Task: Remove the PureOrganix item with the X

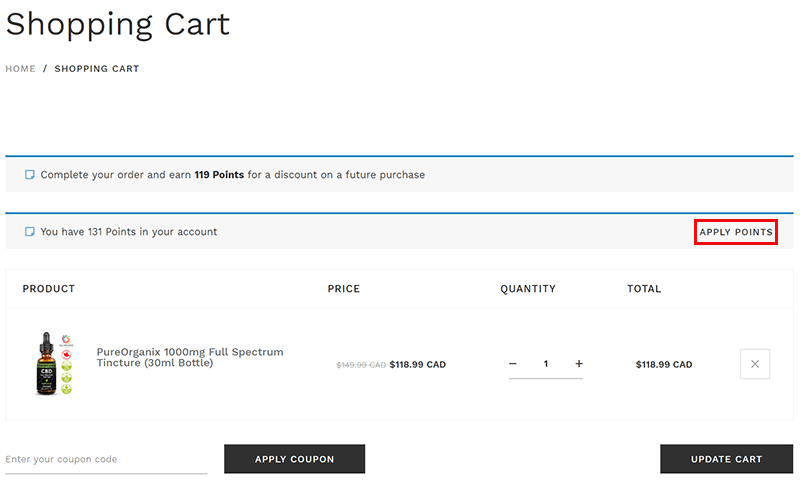Action: (x=755, y=364)
